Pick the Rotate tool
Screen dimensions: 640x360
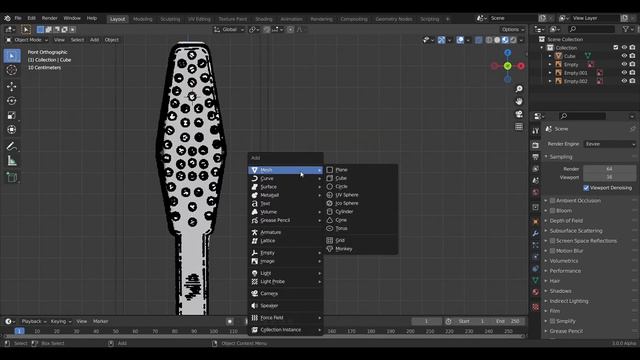[12, 101]
